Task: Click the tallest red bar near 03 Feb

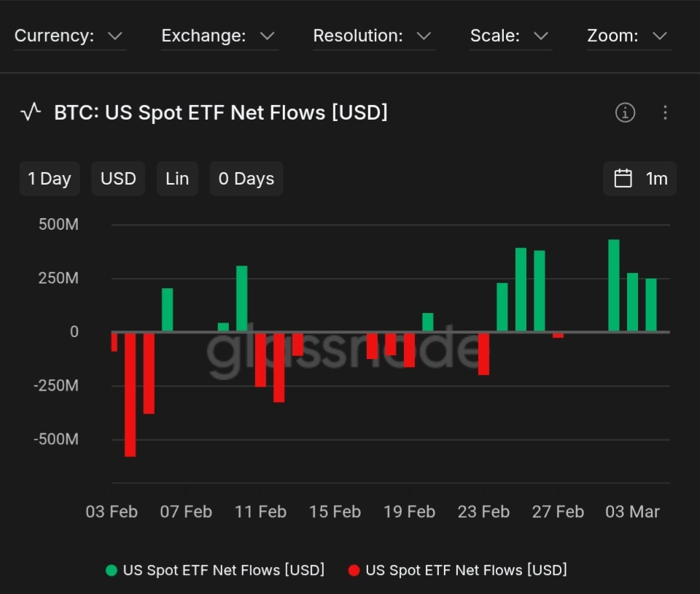Action: click(131, 394)
